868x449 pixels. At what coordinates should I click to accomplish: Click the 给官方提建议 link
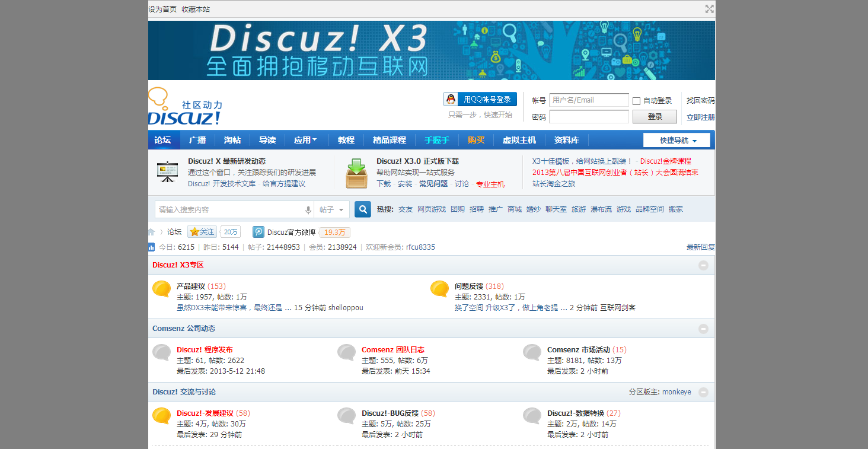pos(284,184)
